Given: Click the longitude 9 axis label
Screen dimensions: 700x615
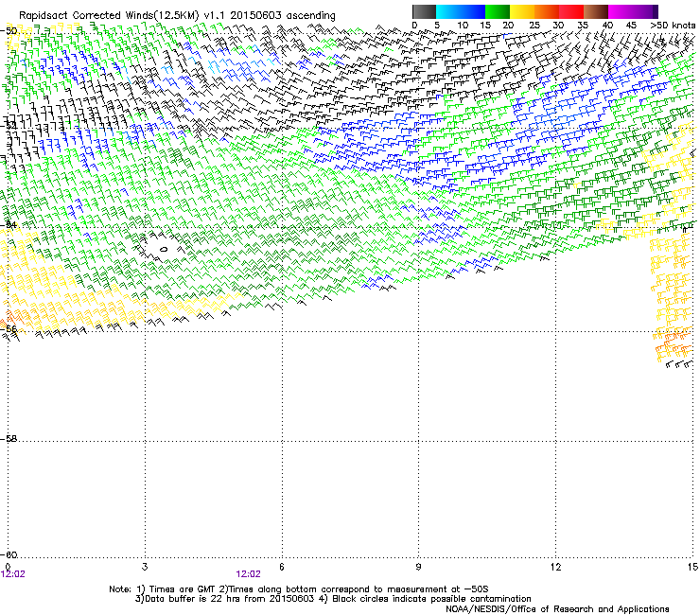Looking at the screenshot, I should pos(418,567).
